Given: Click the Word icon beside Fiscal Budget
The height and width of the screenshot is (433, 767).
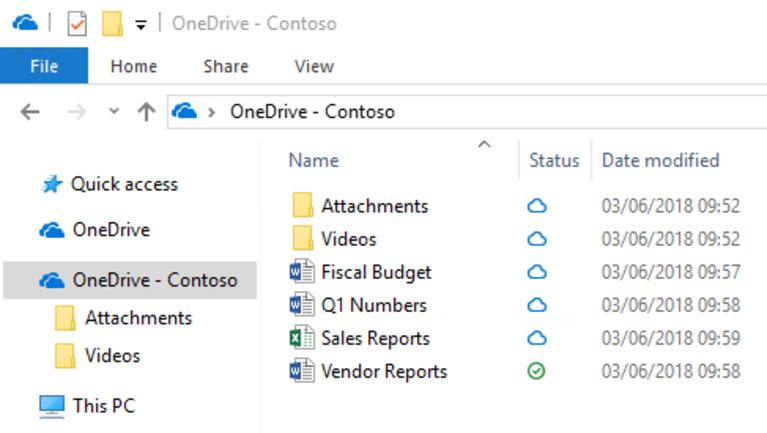Looking at the screenshot, I should 302,272.
